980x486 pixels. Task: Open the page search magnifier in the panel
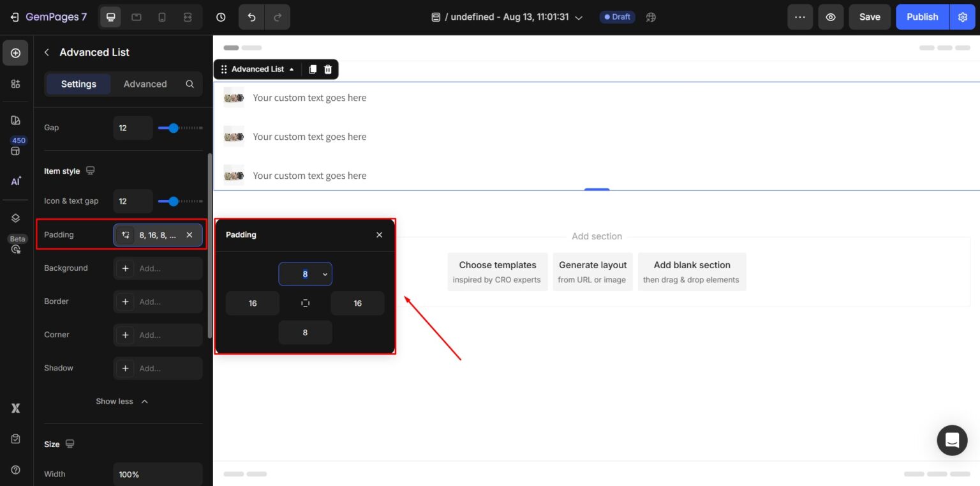[189, 84]
